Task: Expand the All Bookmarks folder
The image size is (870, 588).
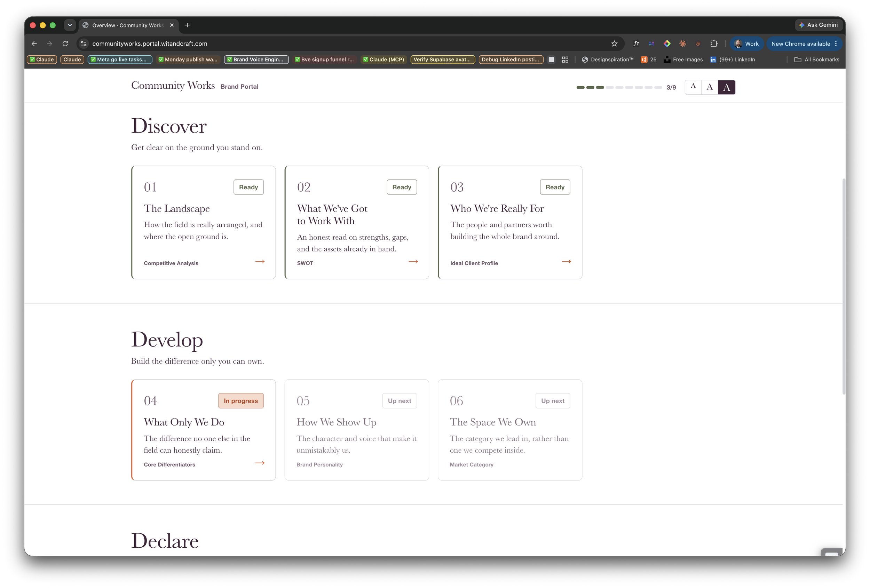Action: tap(816, 59)
